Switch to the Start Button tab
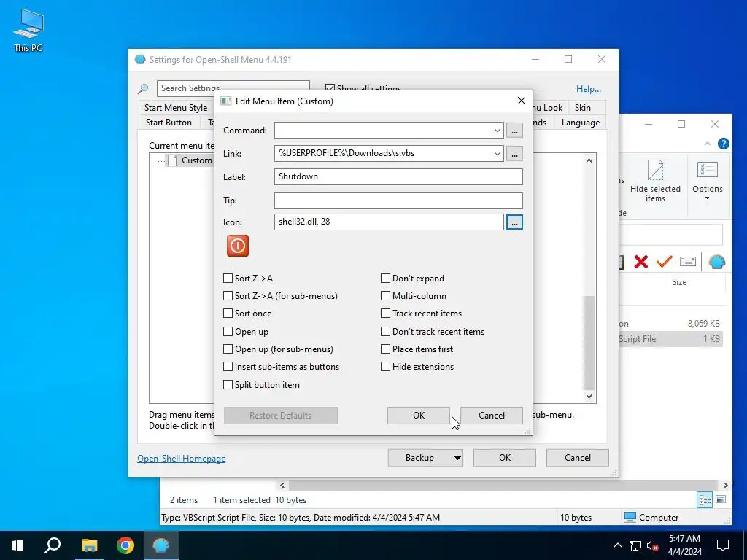Screen dimensions: 747x560 [x=169, y=122]
